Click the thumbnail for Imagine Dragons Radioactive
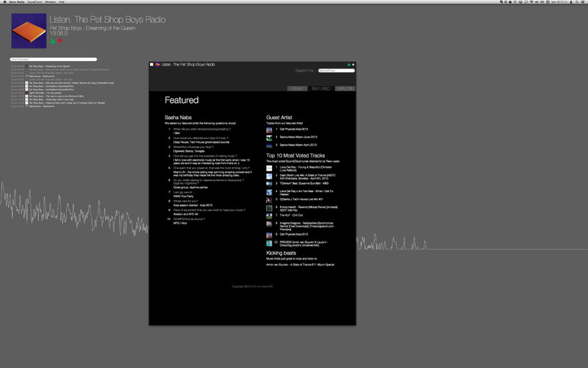Viewport: 588px width, 368px height. click(x=269, y=224)
